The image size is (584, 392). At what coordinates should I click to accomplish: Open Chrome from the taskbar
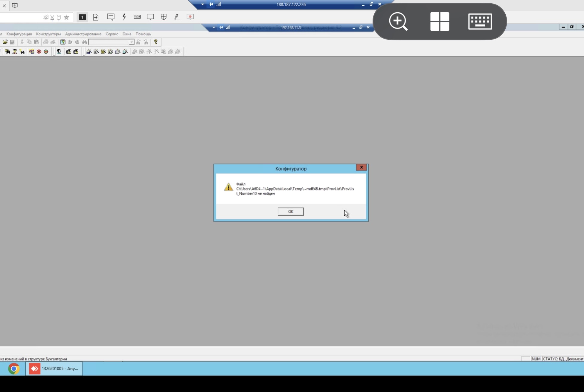14,369
